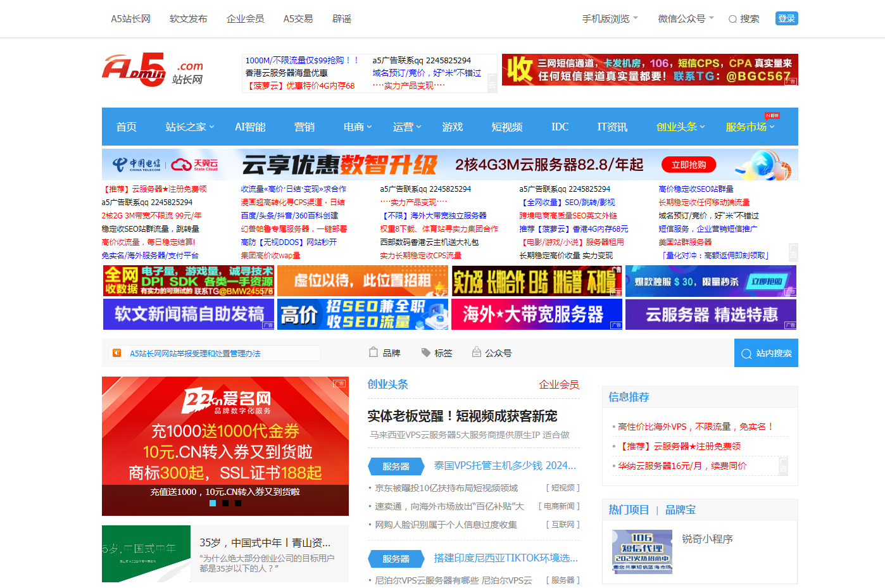
Task: Open 长期稳定收任何移动端流量 ad link
Action: pyautogui.click(x=704, y=203)
